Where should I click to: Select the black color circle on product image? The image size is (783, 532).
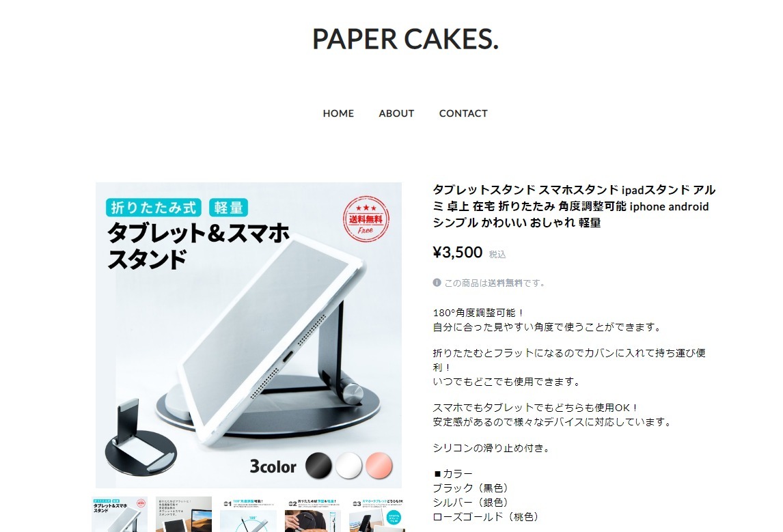[x=318, y=465]
